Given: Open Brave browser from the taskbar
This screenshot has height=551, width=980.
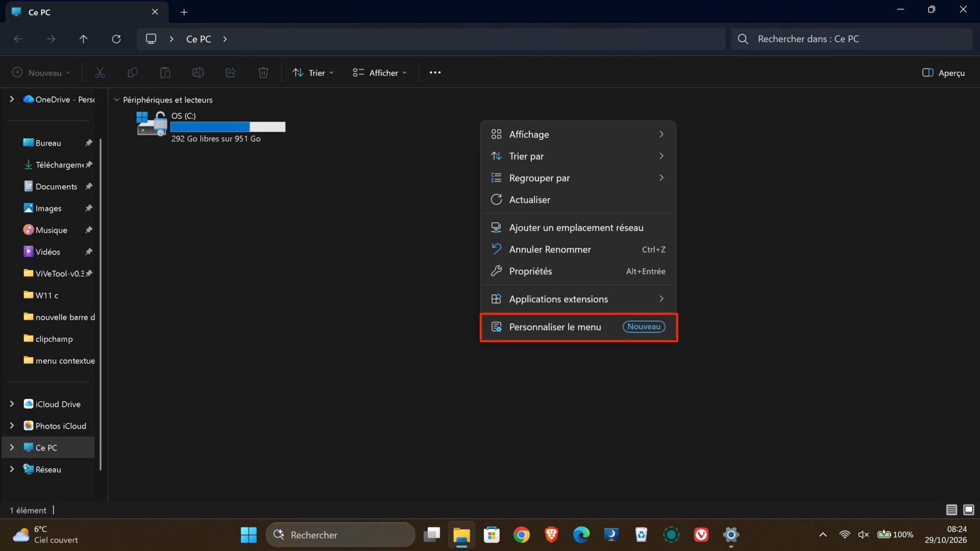Looking at the screenshot, I should [x=551, y=535].
